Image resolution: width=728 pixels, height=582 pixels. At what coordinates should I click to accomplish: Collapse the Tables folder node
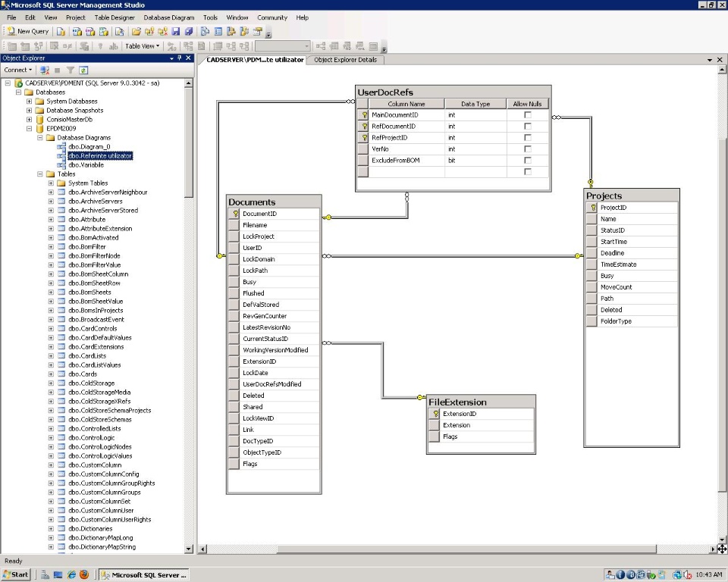(40, 174)
